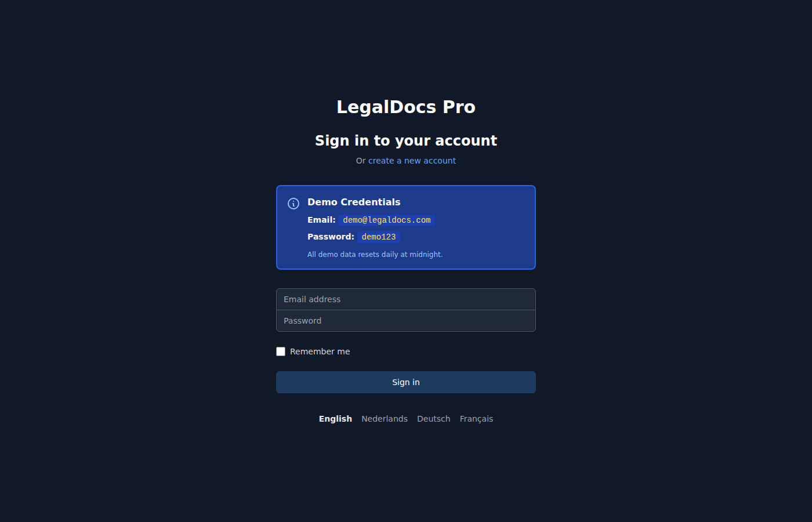Click the Demo Credentials heading
812x522 pixels.
[x=354, y=202]
